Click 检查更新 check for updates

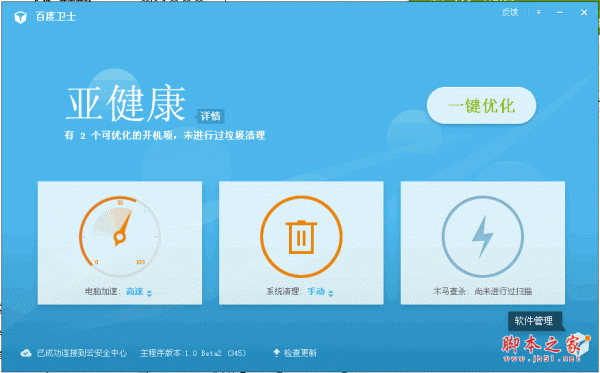pyautogui.click(x=300, y=353)
